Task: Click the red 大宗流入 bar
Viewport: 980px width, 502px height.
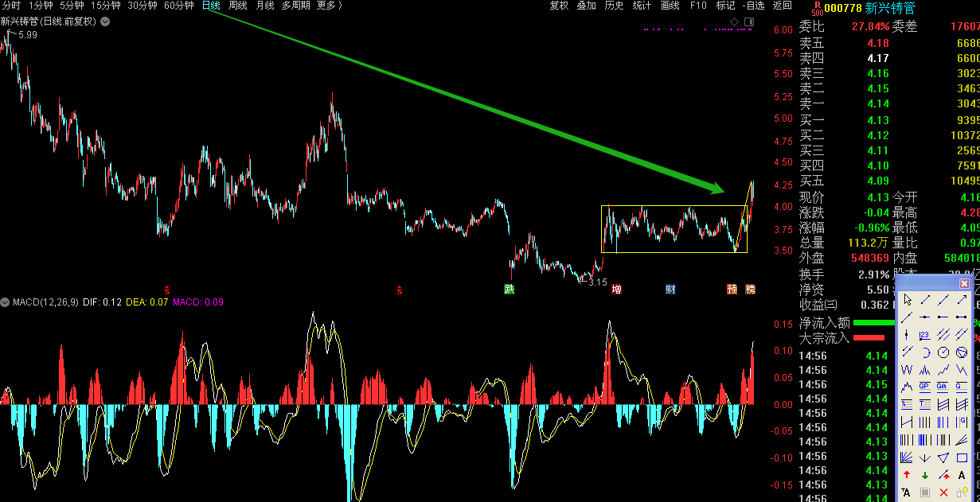Action: (869, 338)
